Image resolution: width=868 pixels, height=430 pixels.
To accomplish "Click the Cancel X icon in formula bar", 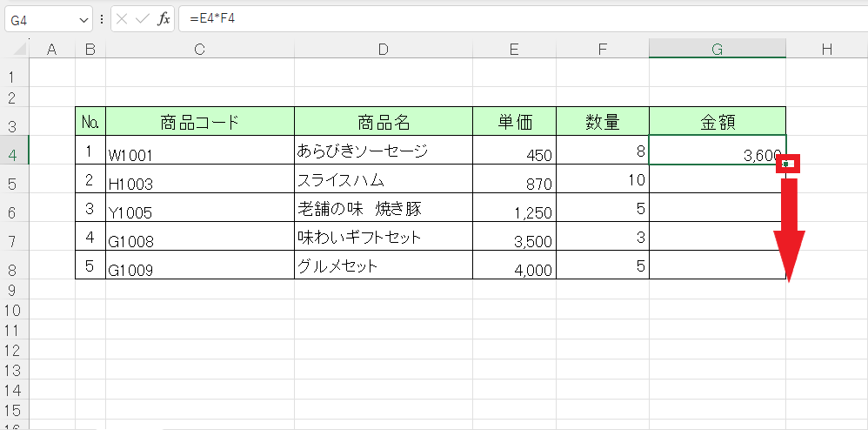I will (123, 19).
